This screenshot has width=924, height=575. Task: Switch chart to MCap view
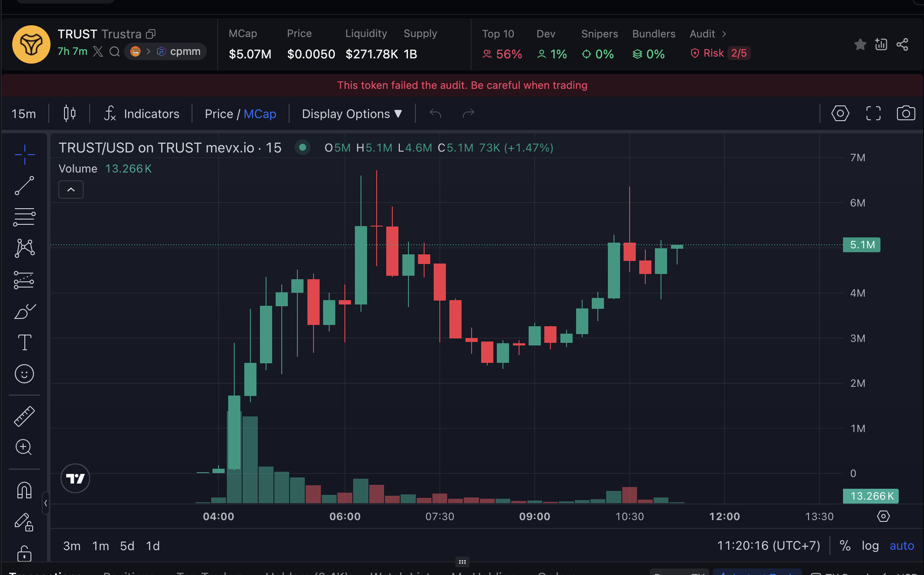coord(260,114)
